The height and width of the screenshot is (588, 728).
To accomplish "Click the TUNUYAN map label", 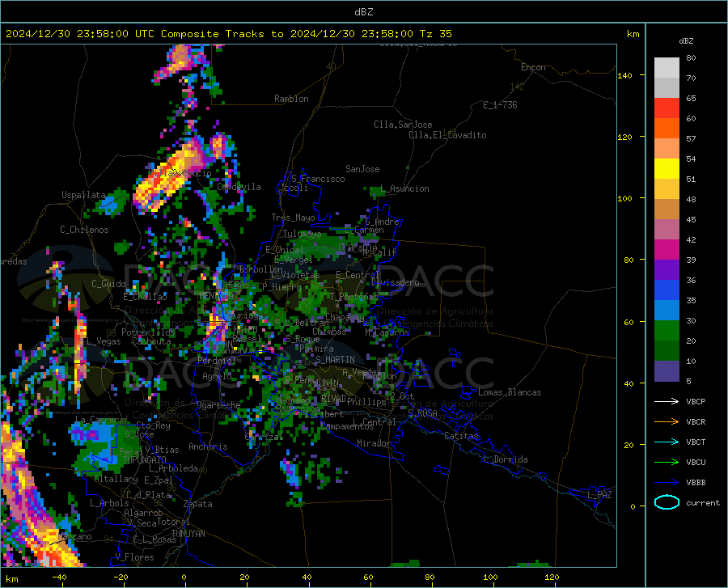I will click(x=188, y=534).
